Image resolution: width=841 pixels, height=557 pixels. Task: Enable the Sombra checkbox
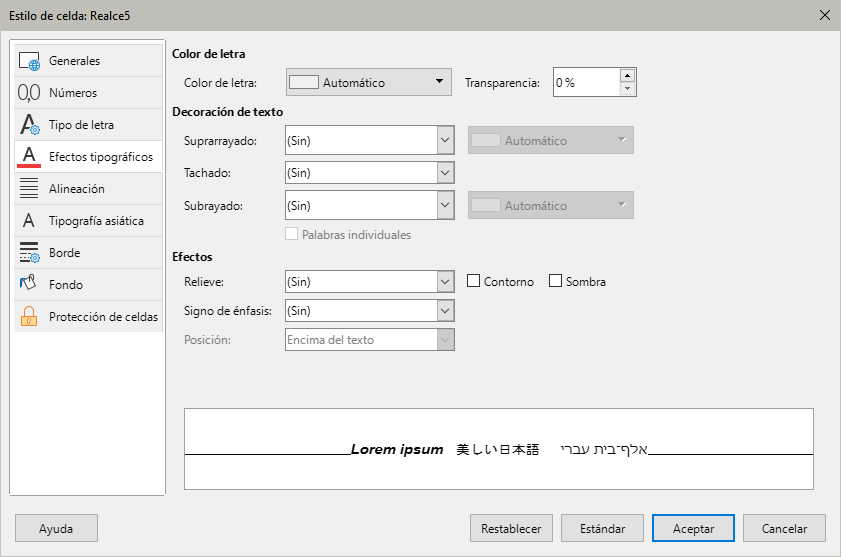pos(555,281)
